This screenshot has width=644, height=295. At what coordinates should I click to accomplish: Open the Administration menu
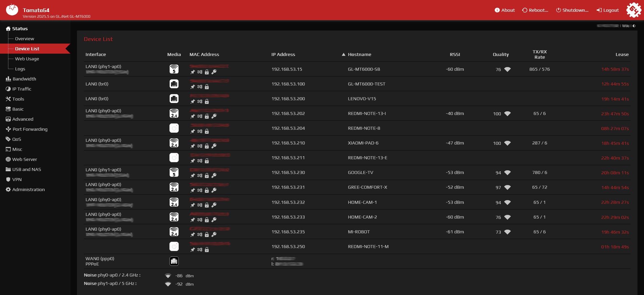tap(25, 189)
